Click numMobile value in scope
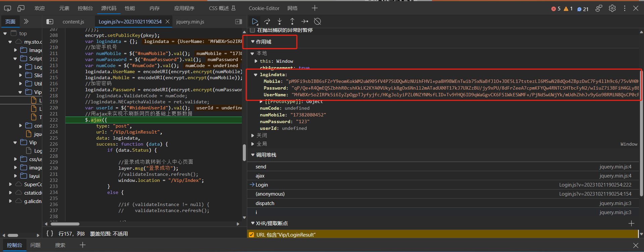Image resolution: width=644 pixels, height=252 pixels. (x=308, y=115)
